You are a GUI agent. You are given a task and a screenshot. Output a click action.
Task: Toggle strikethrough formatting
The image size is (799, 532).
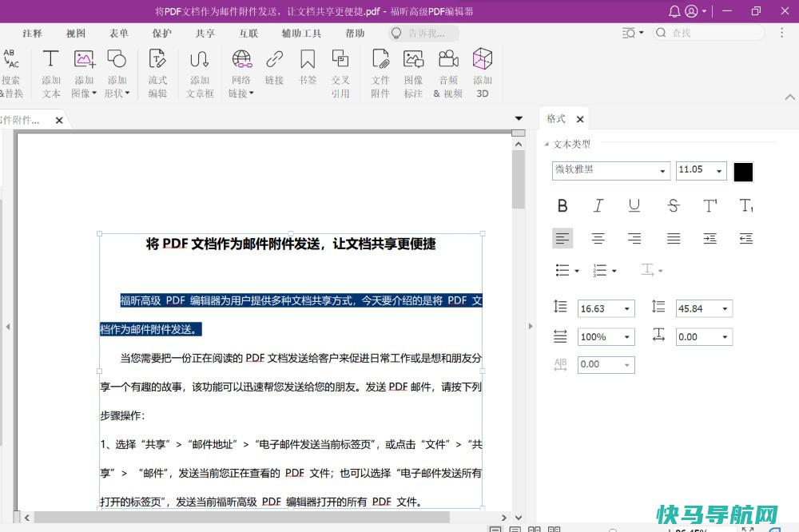(x=673, y=205)
